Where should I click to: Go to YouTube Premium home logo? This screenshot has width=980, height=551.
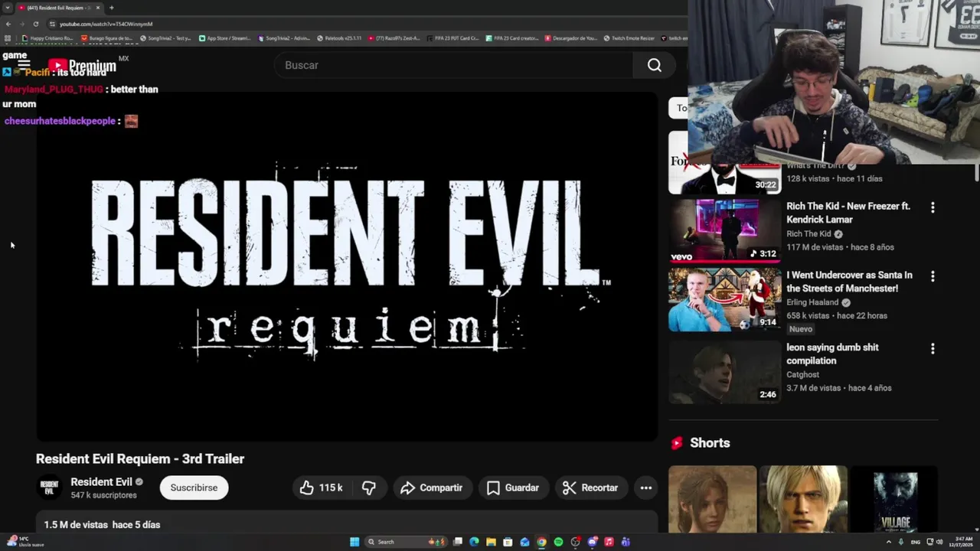(83, 66)
